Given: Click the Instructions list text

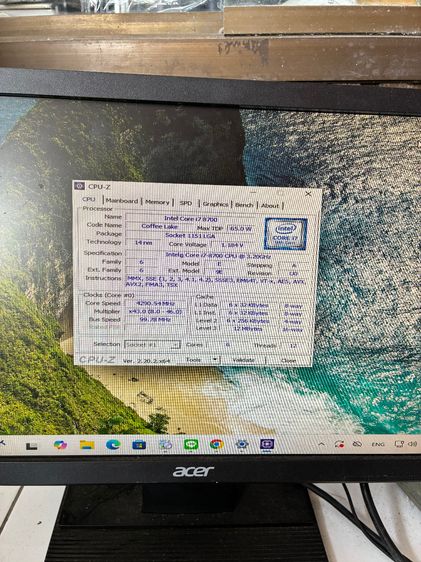Looking at the screenshot, I should (216, 281).
